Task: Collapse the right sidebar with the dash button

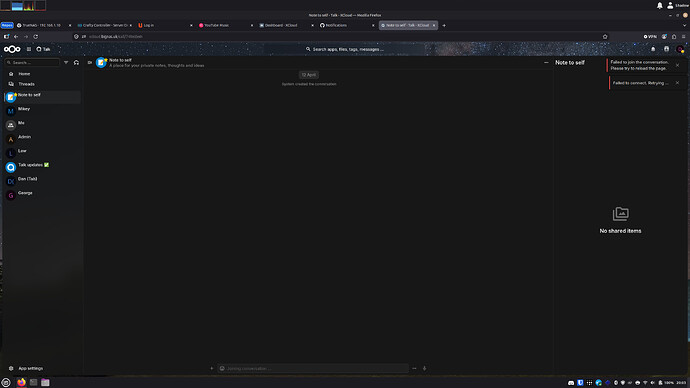Action: tap(546, 62)
